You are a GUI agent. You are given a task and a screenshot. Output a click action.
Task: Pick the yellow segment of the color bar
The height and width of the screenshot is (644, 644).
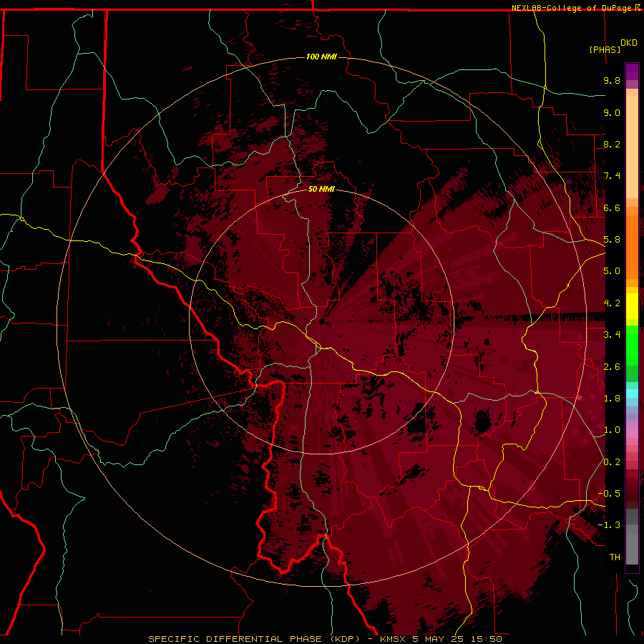pos(632,306)
